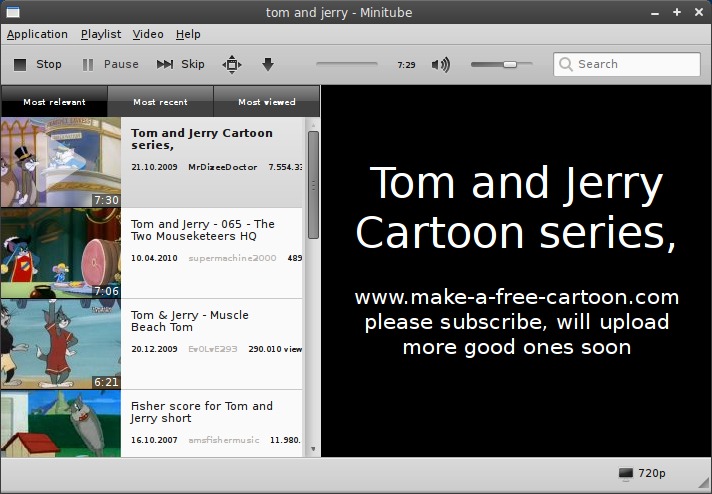The image size is (712, 494).
Task: Close the Minitube window
Action: tap(699, 12)
